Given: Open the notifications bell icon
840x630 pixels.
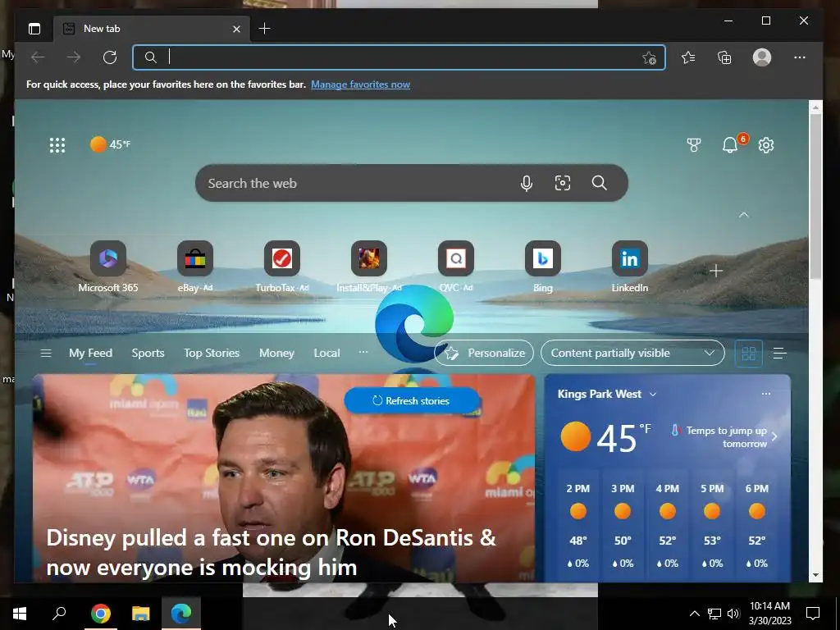Looking at the screenshot, I should pos(730,144).
